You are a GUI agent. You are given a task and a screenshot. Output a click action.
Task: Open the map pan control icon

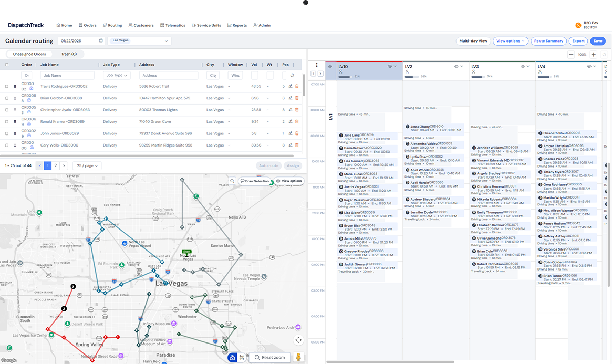[x=298, y=340]
